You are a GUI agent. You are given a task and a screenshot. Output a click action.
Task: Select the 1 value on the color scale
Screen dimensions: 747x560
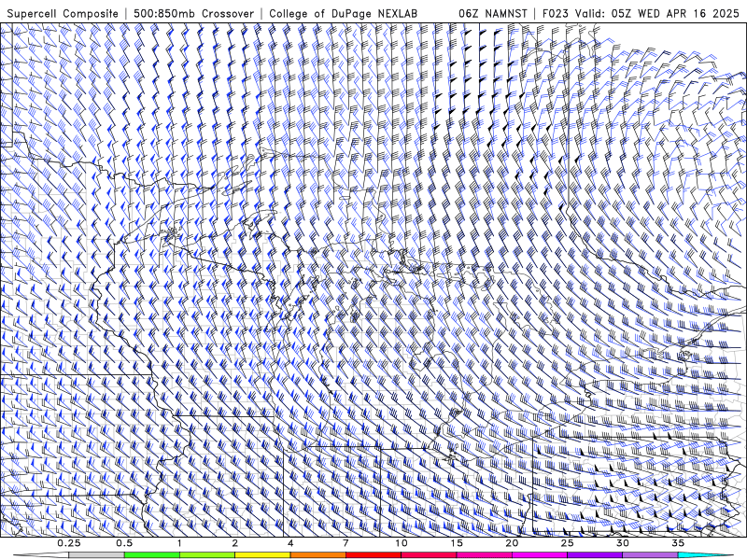pos(179,543)
